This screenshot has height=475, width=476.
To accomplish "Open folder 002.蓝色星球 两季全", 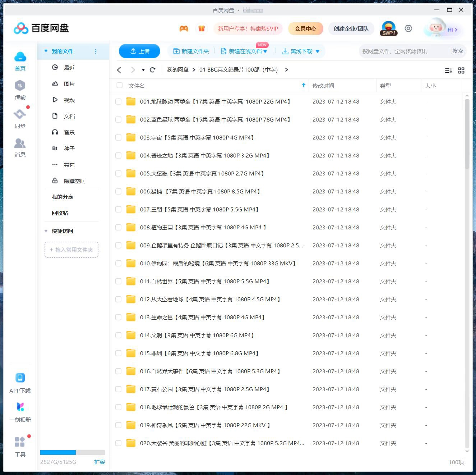I will 216,119.
